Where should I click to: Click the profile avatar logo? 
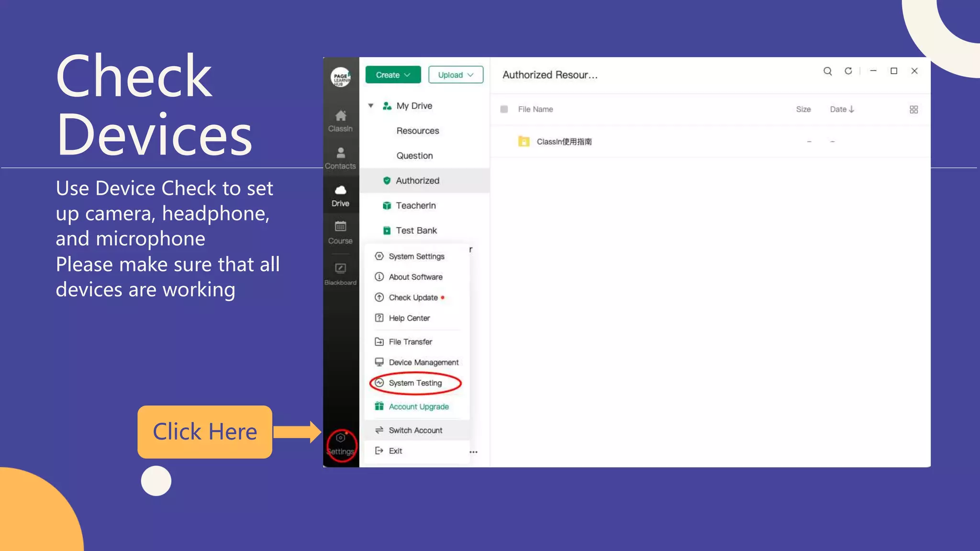341,77
